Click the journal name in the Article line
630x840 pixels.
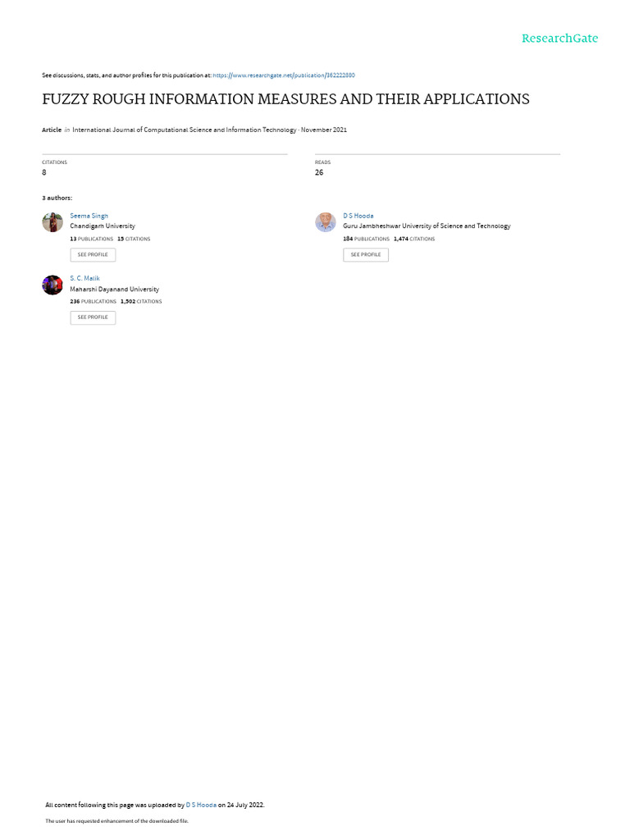(185, 130)
